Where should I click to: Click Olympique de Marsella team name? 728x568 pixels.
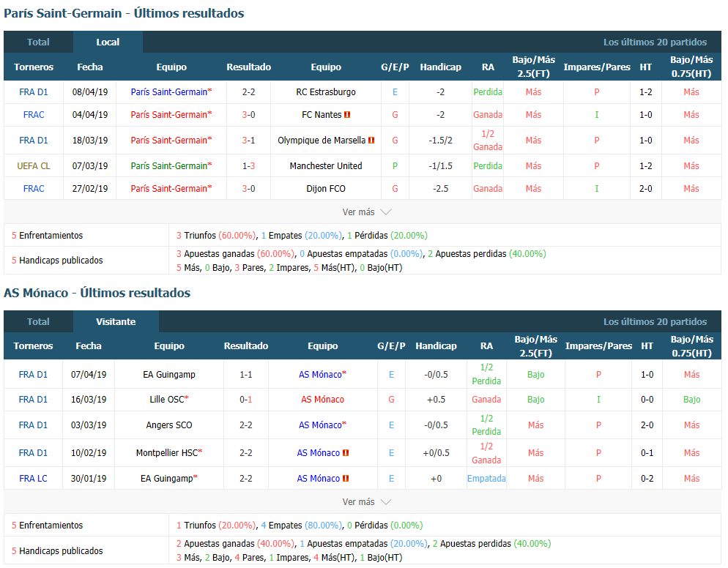322,140
